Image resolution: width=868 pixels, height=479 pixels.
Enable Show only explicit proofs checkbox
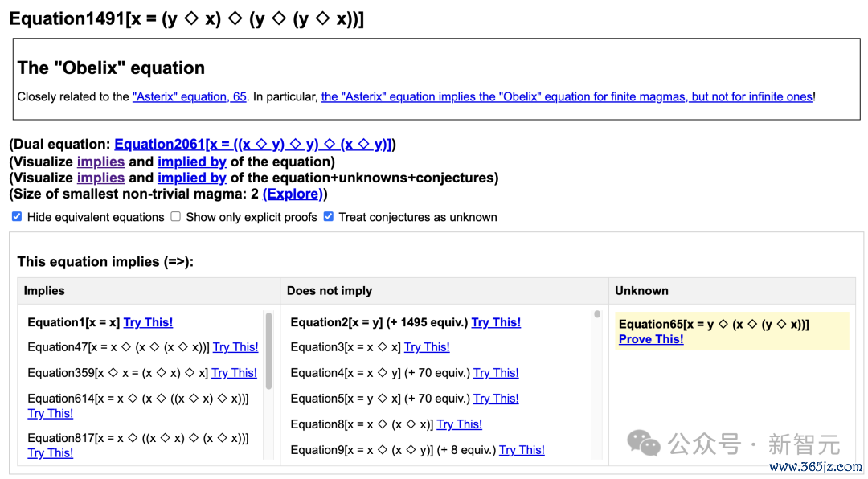175,216
